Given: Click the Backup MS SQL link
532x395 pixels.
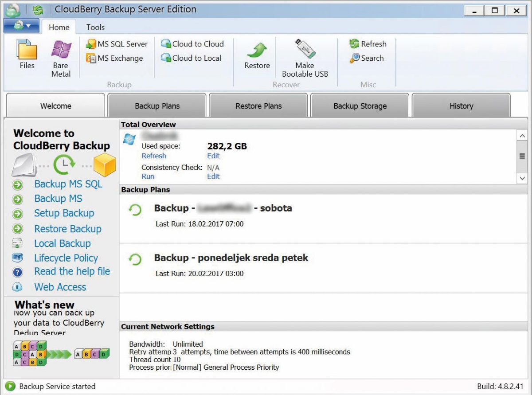Looking at the screenshot, I should [x=68, y=184].
